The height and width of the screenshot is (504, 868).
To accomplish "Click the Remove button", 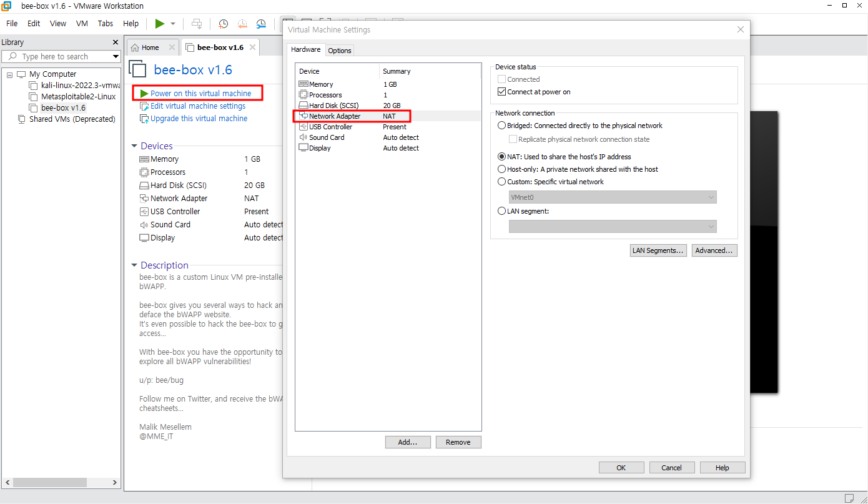I will coord(458,442).
